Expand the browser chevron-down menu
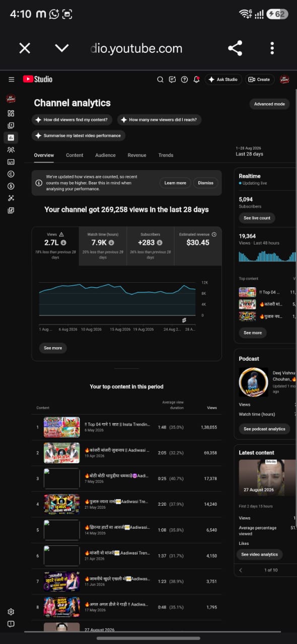 pos(61,48)
